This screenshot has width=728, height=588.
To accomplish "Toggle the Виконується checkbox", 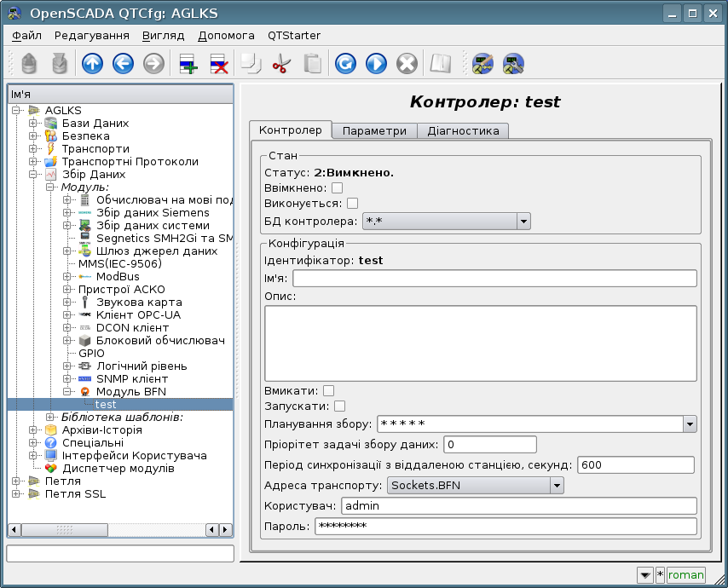I will (x=352, y=204).
